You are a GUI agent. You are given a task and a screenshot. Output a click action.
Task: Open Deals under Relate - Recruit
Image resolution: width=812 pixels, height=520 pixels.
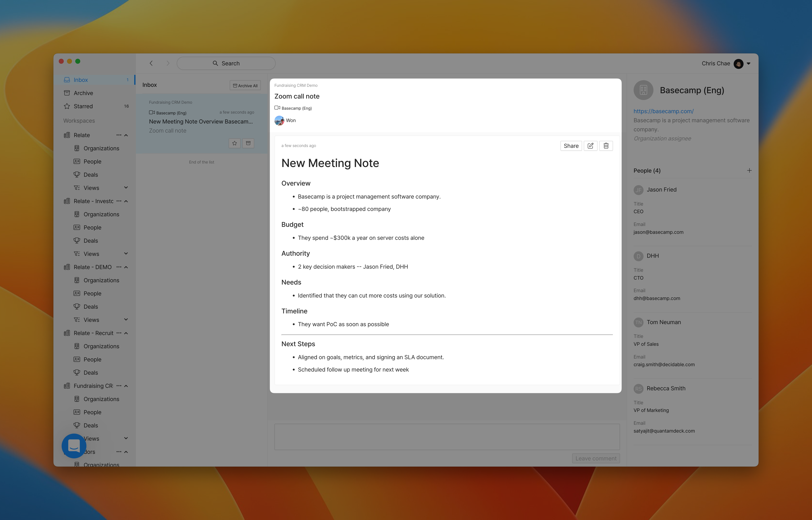click(91, 373)
